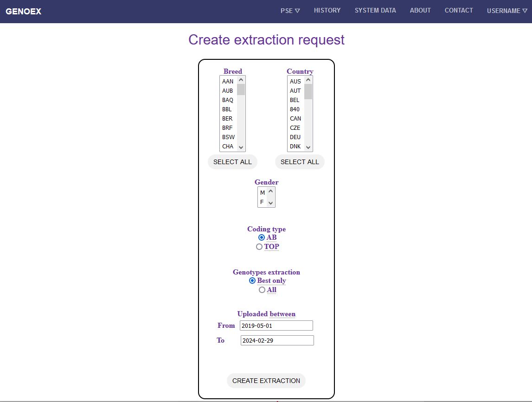Image resolution: width=532 pixels, height=402 pixels.
Task: Click Gender list down arrow
Action: point(271,203)
